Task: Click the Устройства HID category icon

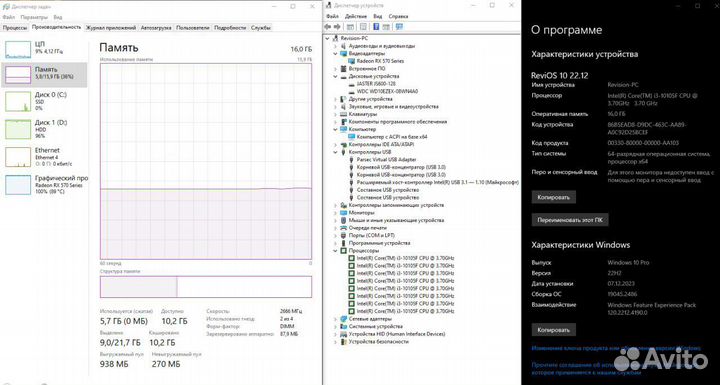Action: (343, 334)
